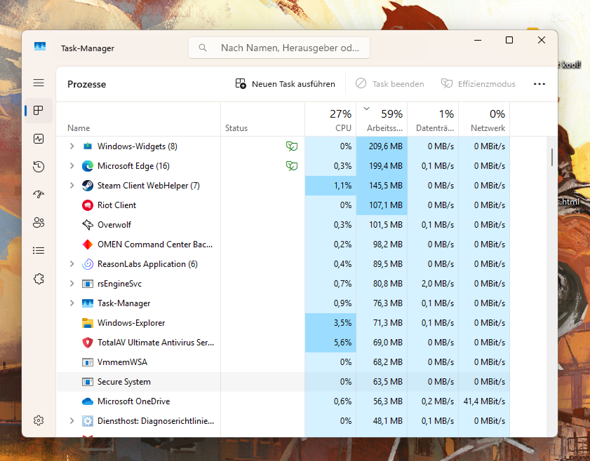Click the 209,6 MB memory value
Viewport: 590px width, 461px height.
(x=385, y=146)
